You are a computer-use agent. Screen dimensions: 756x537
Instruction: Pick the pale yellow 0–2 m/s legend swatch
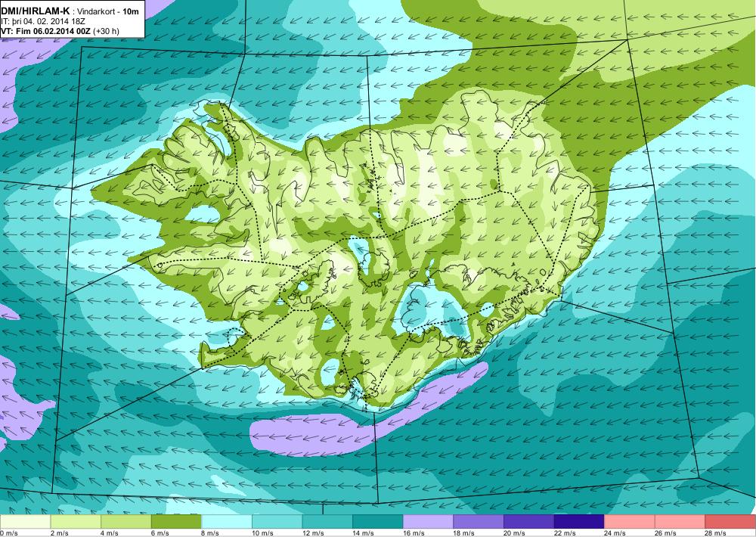(25, 522)
